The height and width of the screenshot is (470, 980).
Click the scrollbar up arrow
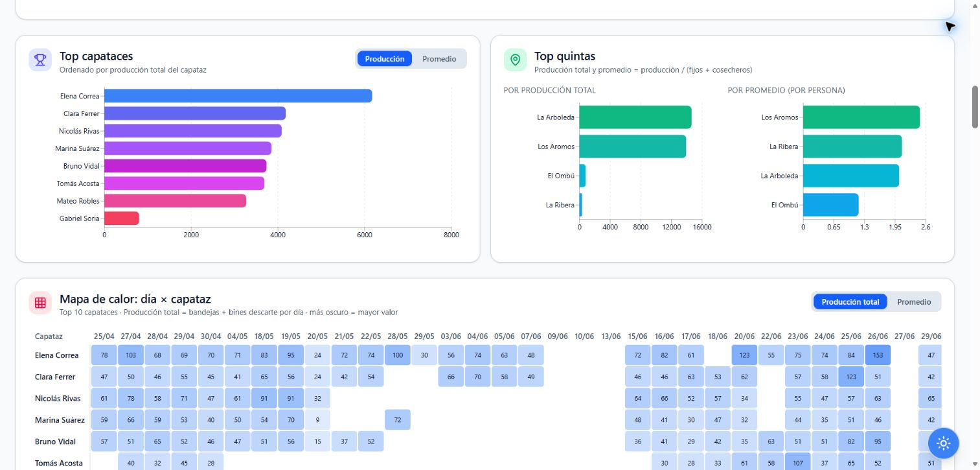tap(975, 5)
